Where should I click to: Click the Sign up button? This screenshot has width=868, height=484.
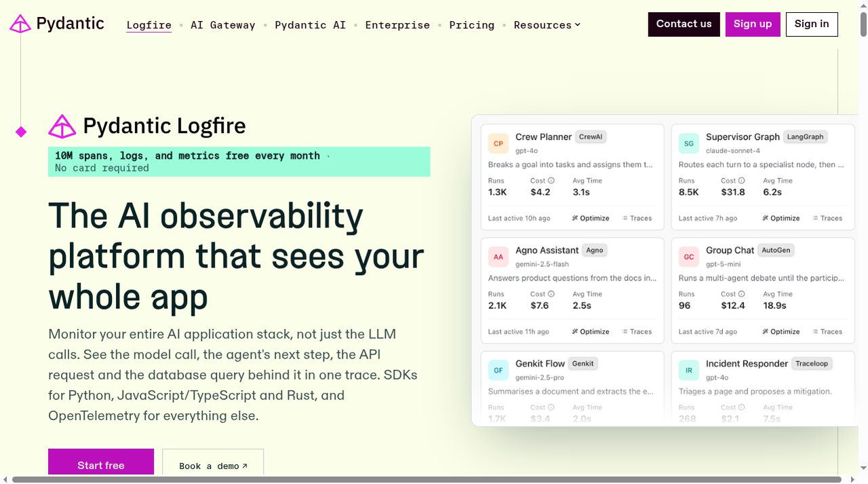pyautogui.click(x=753, y=24)
